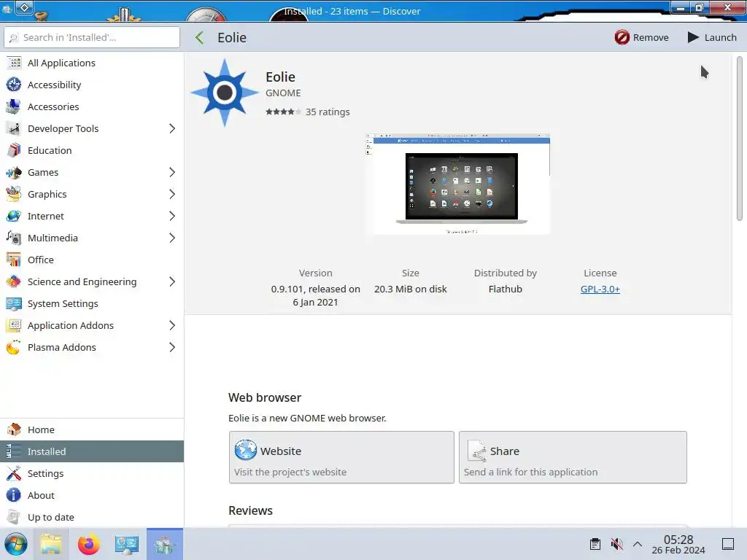Viewport: 747px width, 560px height.
Task: Open Firefox from the taskbar
Action: 88,544
